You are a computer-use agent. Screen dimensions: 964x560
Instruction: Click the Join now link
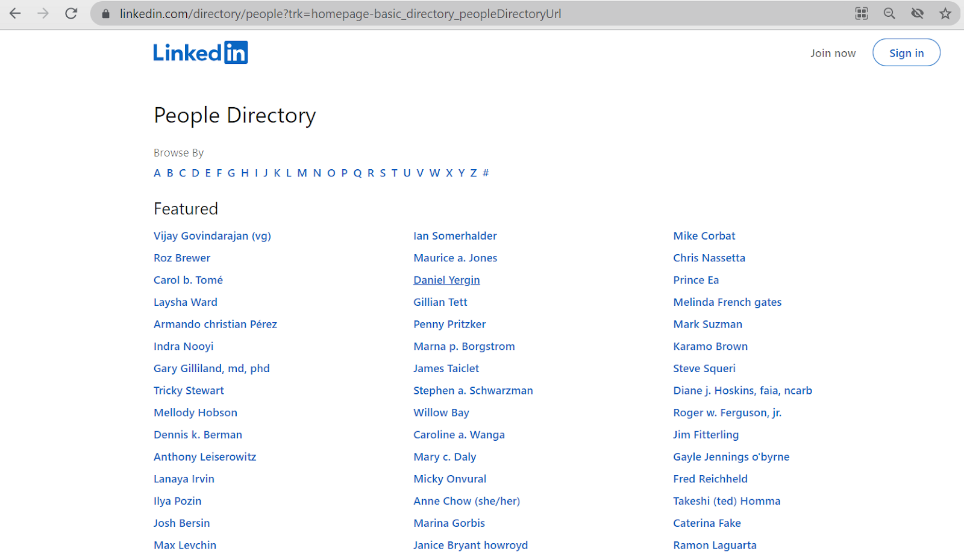coord(833,53)
